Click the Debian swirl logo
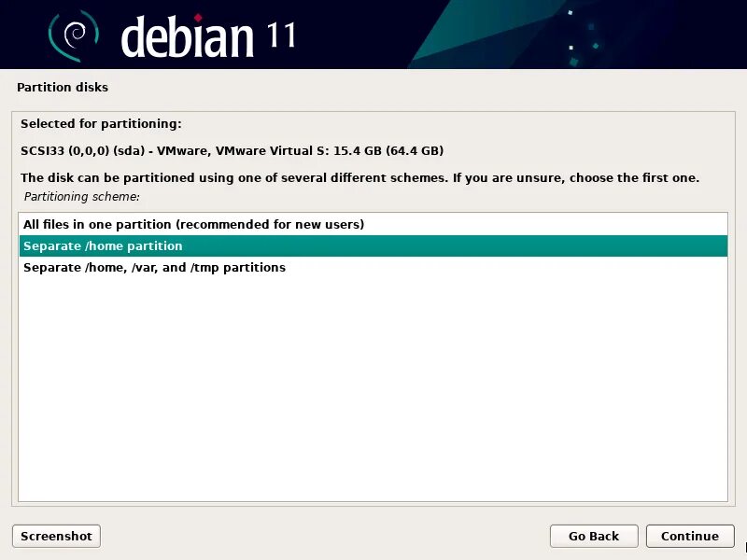 point(74,35)
